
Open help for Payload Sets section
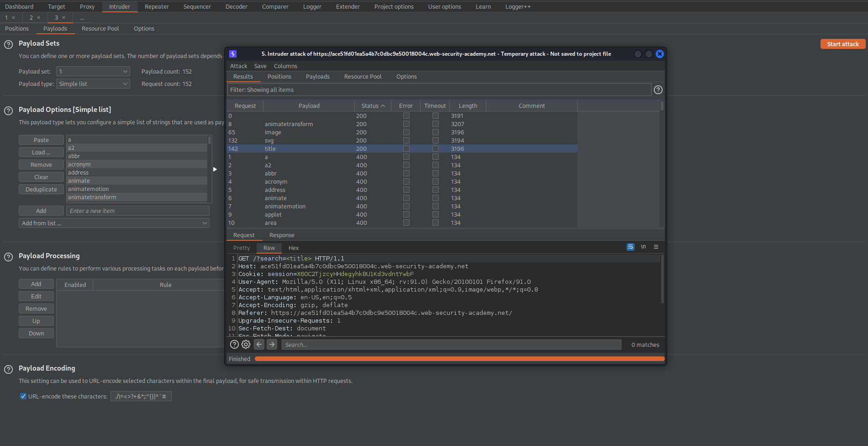pos(8,45)
